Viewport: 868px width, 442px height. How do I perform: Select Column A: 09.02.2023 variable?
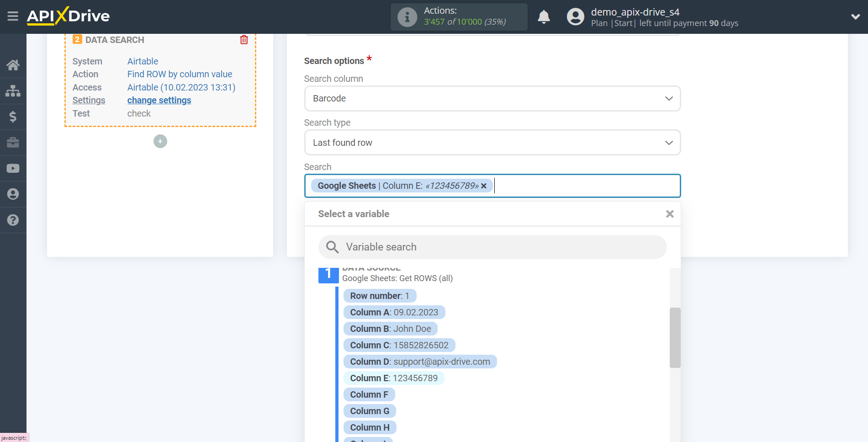[394, 312]
